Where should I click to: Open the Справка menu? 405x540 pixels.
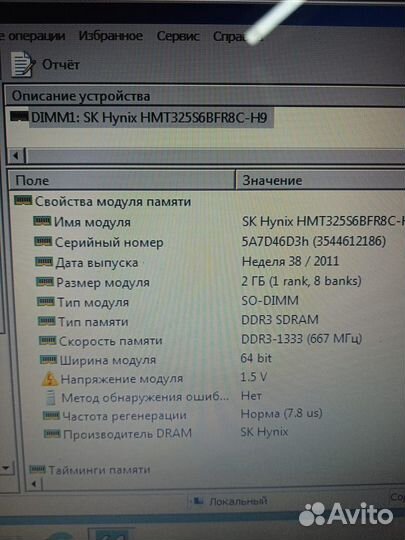[x=238, y=37]
